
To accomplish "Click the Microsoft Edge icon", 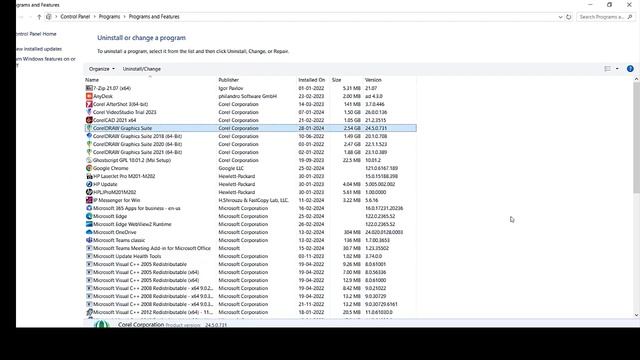I will pos(89,216).
